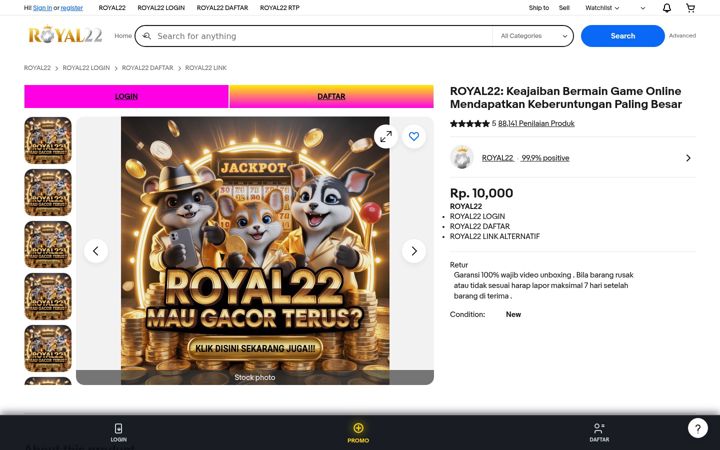The height and width of the screenshot is (450, 720).
Task: Open 88,141 Penilaian Produk reviews link
Action: coord(536,123)
